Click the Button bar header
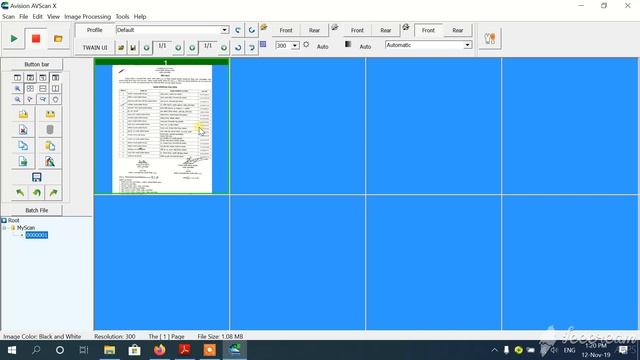640x360 pixels. pos(37,64)
